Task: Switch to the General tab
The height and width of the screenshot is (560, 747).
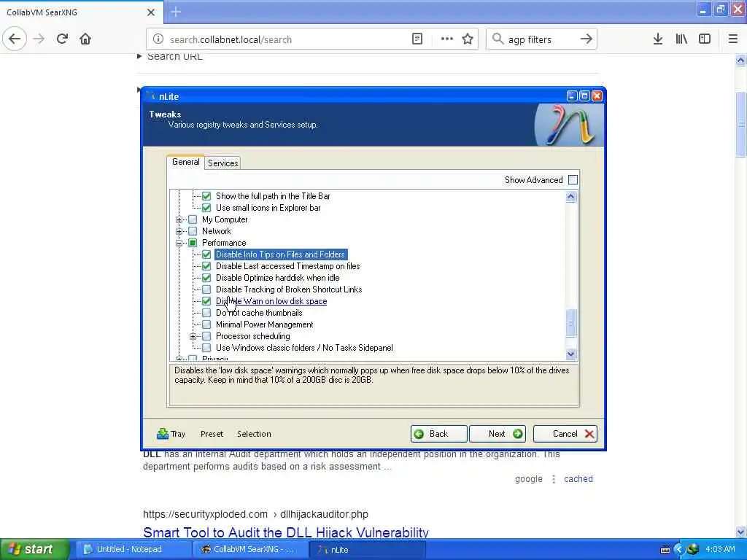Action: pyautogui.click(x=186, y=162)
